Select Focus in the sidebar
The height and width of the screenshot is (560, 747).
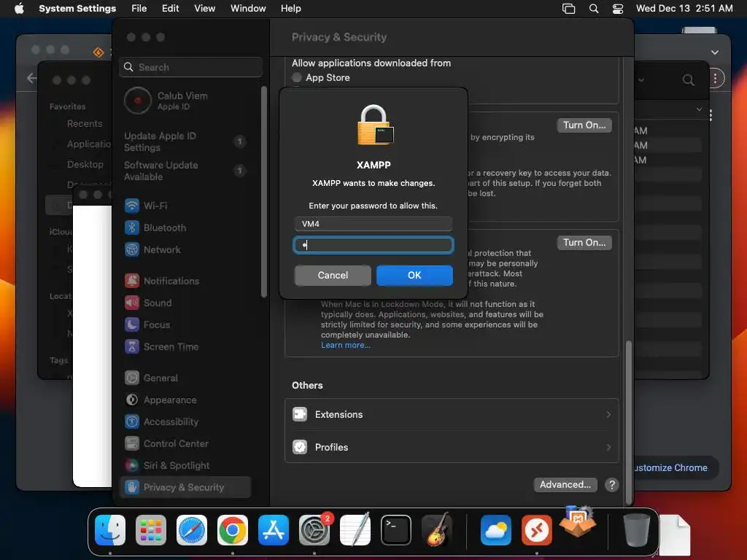[x=185, y=324]
